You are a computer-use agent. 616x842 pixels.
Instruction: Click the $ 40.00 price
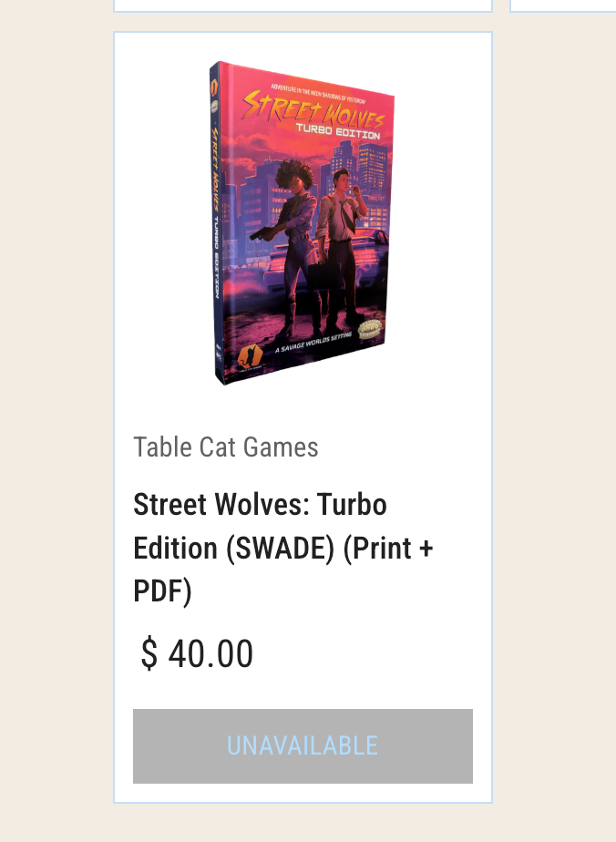[x=197, y=654]
